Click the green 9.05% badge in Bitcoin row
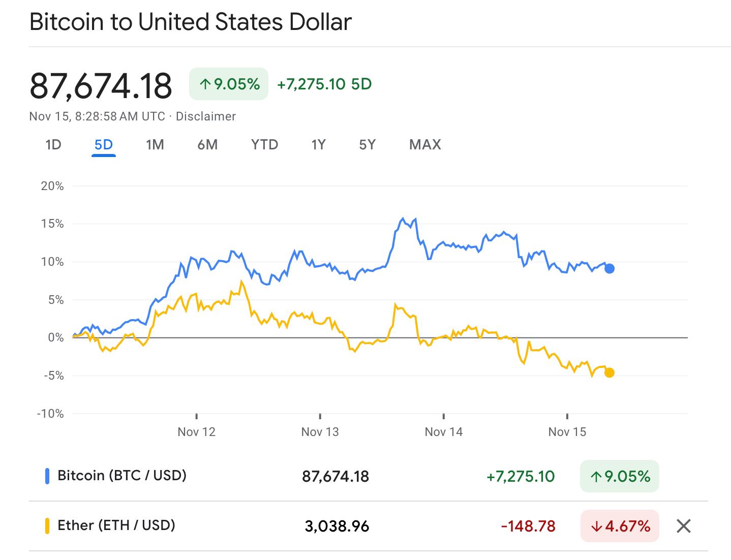Viewport: 731px width, 560px height. 620,476
